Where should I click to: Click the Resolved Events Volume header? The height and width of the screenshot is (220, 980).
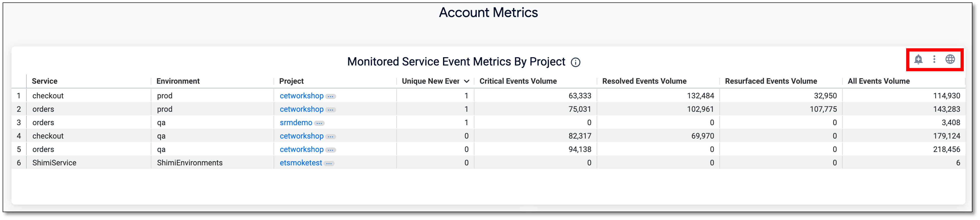click(x=644, y=81)
